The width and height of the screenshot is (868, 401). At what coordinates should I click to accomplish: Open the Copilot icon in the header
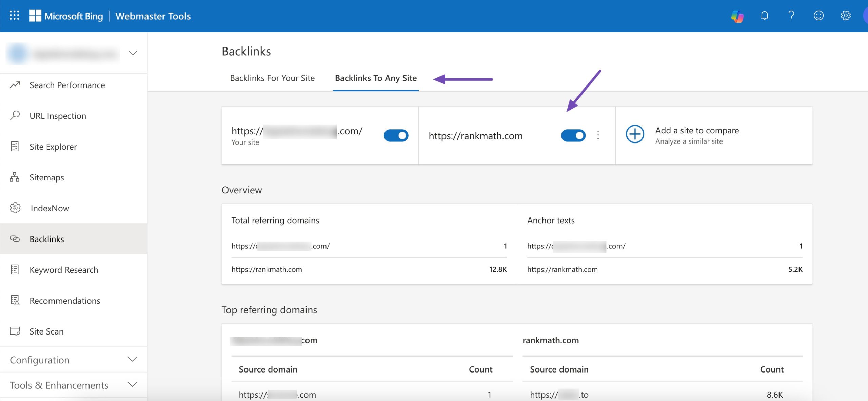tap(737, 16)
